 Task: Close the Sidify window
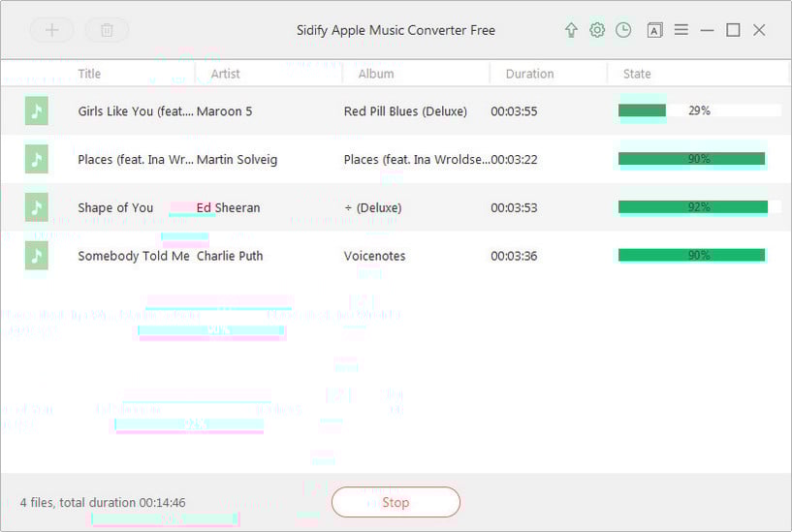tap(759, 30)
